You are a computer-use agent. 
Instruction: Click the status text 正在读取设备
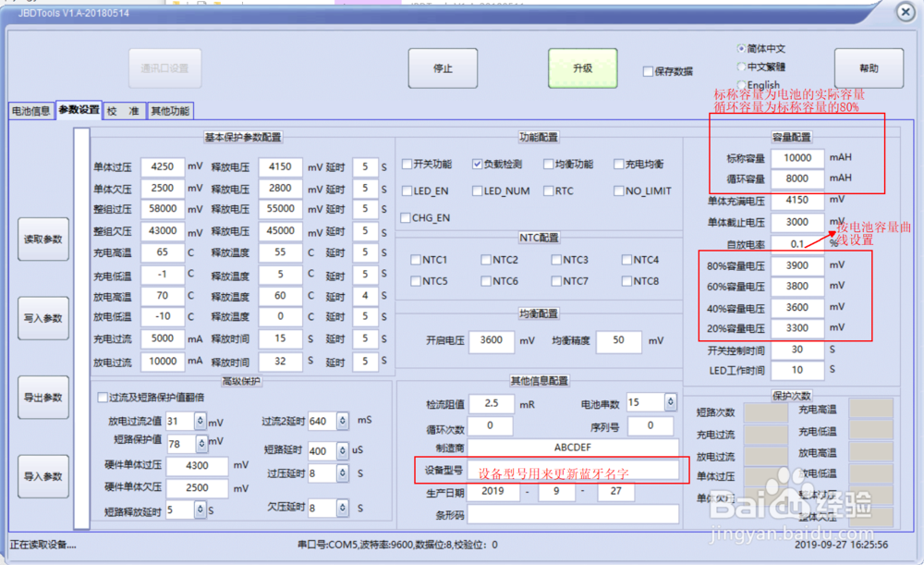[43, 545]
